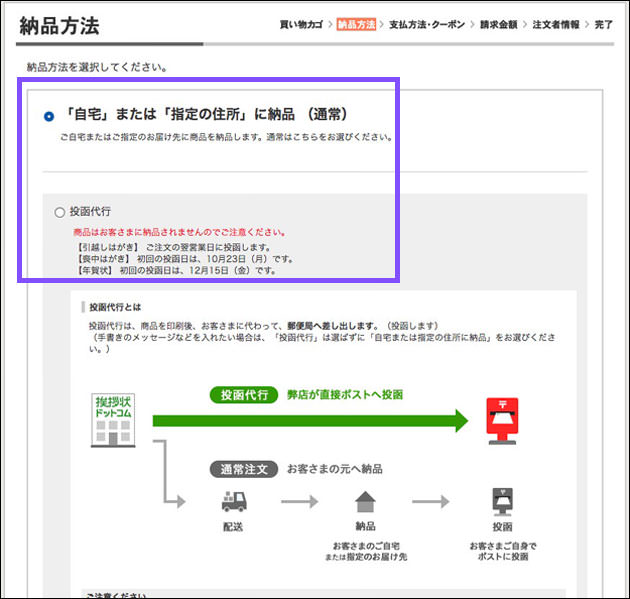Click the delivery truck 配送 icon

click(x=234, y=501)
